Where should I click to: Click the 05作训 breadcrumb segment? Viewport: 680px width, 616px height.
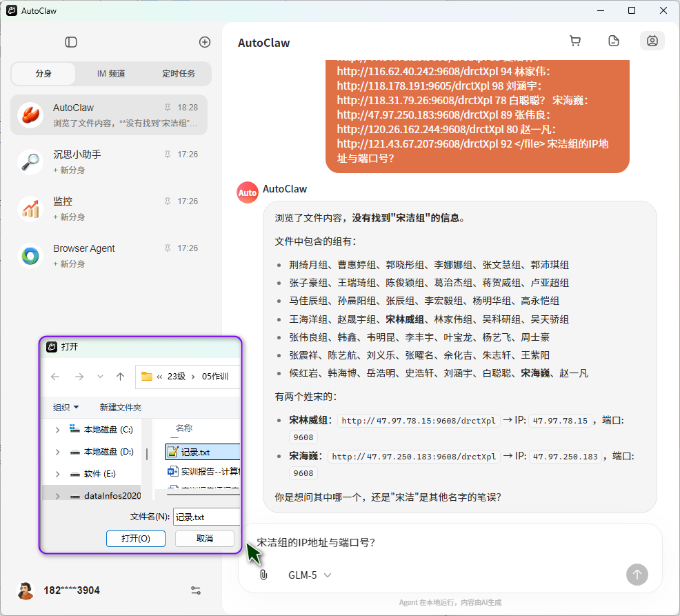click(215, 377)
